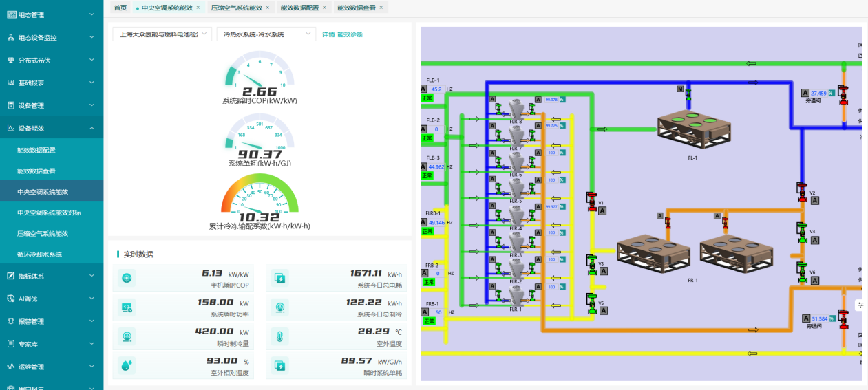The height and width of the screenshot is (390, 868).
Task: Click the FLR-8 cooling tower icon
Action: click(x=516, y=108)
